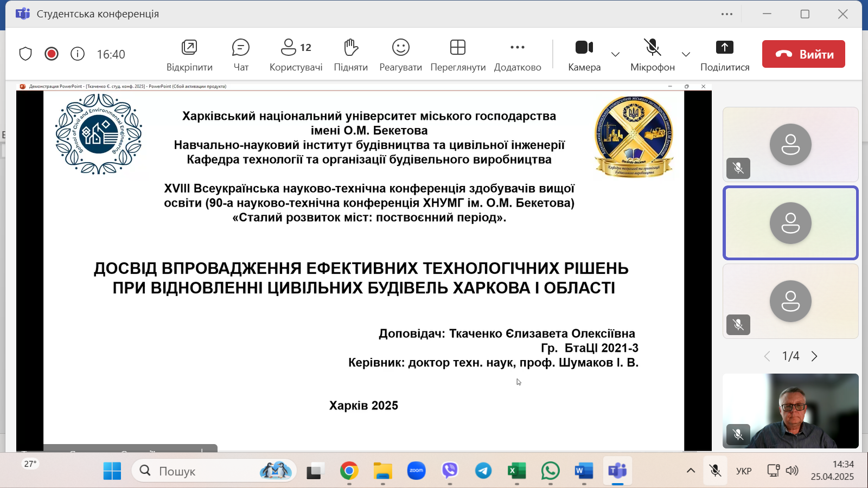Select the first participant tile

tap(790, 144)
